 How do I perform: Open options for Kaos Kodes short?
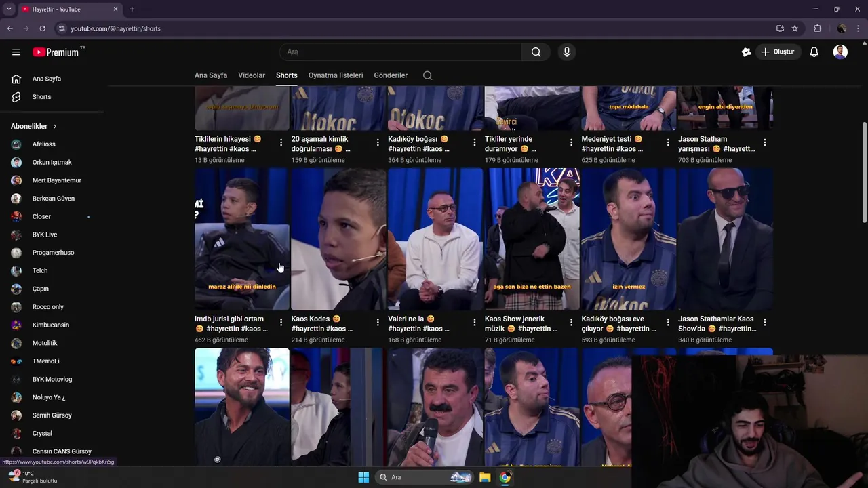378,322
